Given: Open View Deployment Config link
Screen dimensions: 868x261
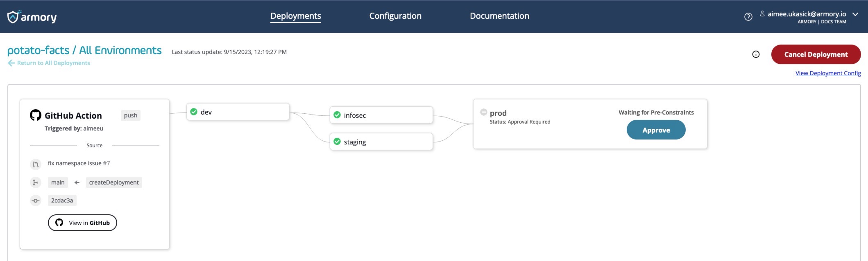Looking at the screenshot, I should pos(828,73).
